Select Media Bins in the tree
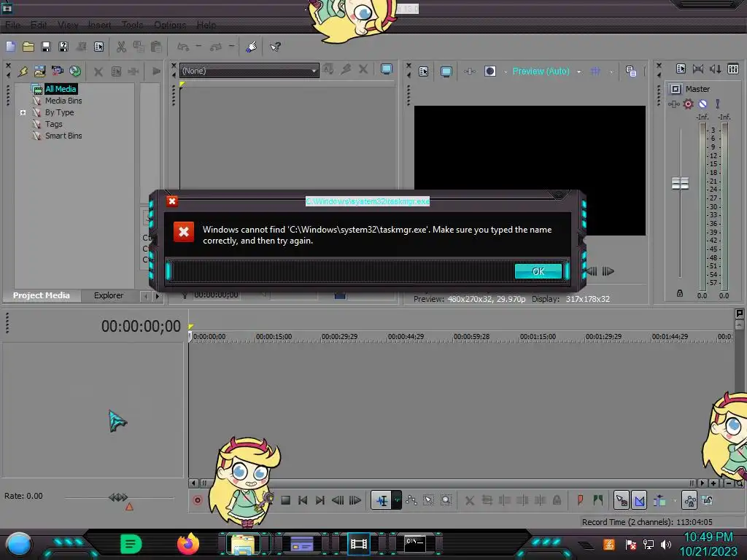747x560 pixels. pos(63,101)
